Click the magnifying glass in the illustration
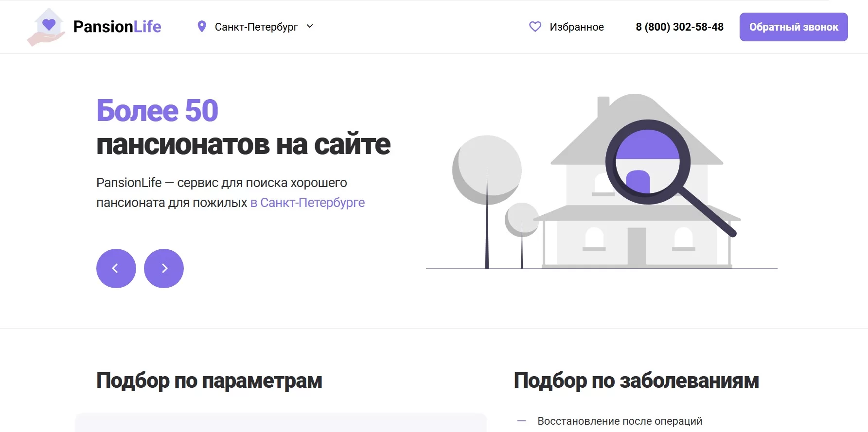Screen dimensions: 868x432 pos(648,162)
